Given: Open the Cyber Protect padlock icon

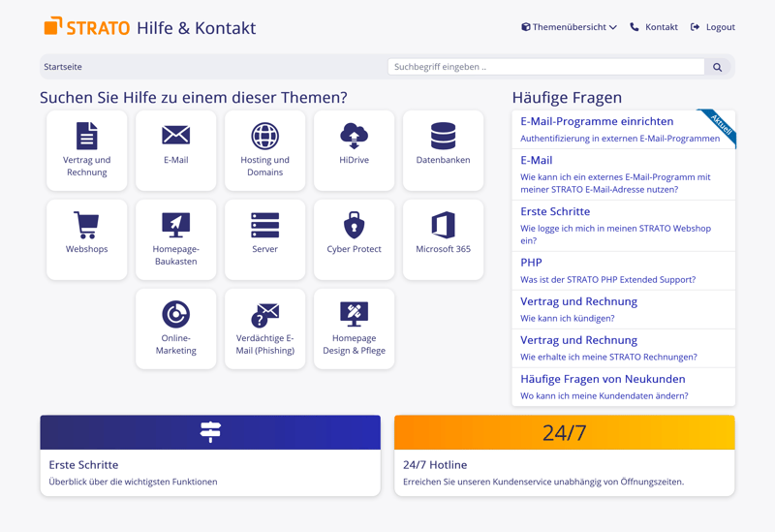Looking at the screenshot, I should (354, 226).
